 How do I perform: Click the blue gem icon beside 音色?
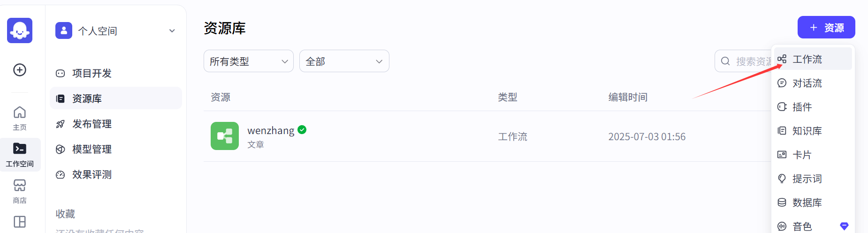844,226
